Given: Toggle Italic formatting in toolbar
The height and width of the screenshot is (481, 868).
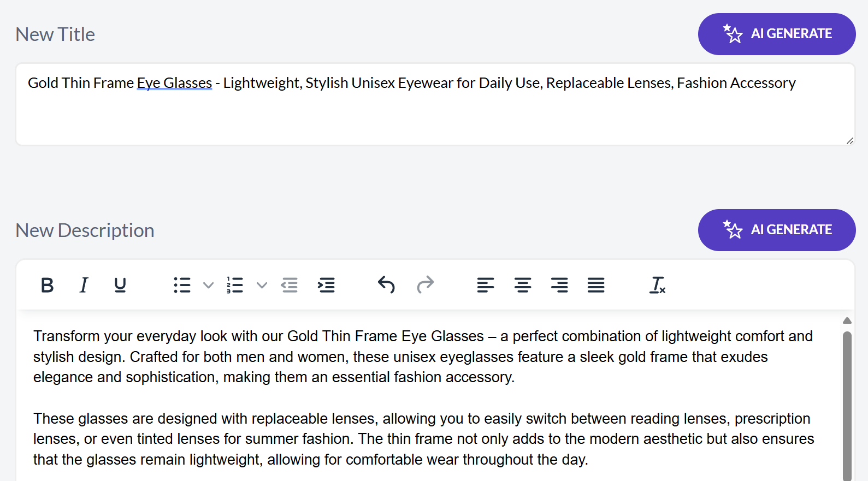Looking at the screenshot, I should tap(84, 285).
